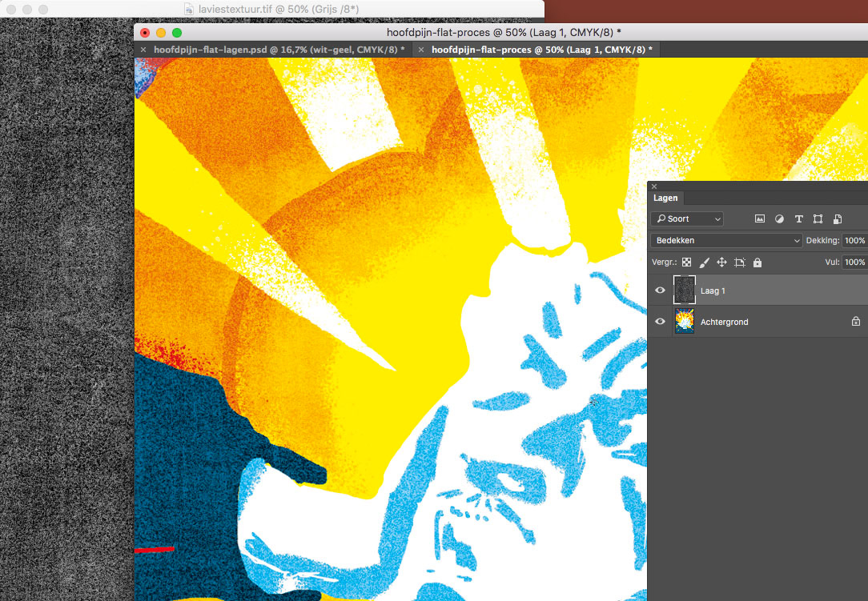The image size is (868, 601).
Task: Click lock icon on Achtergrond layer
Action: 856,321
